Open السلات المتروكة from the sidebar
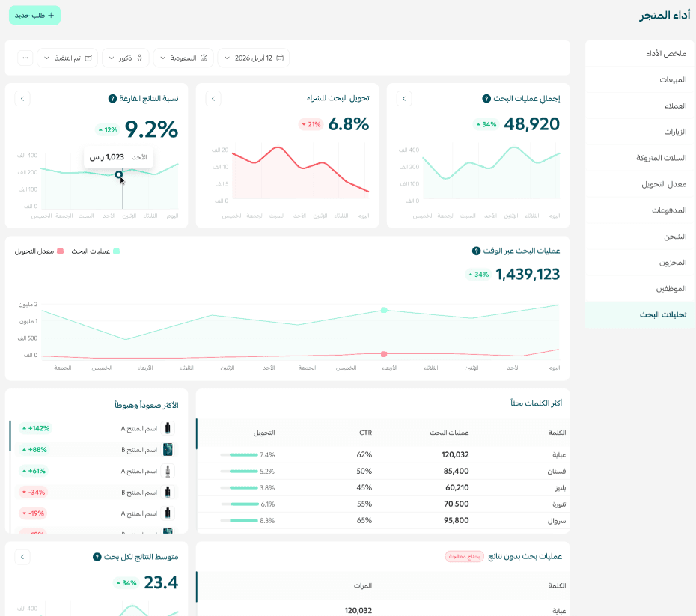 [x=640, y=158]
